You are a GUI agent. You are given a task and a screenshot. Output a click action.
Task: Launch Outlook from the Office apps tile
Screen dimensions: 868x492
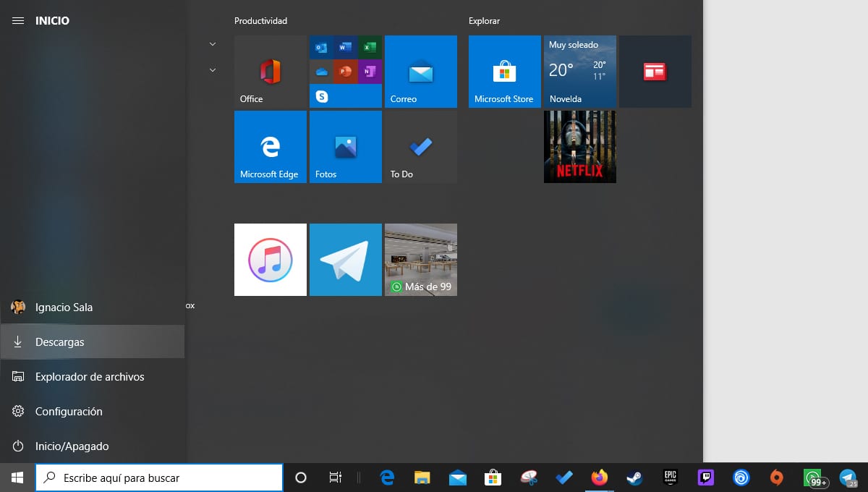[x=322, y=48]
